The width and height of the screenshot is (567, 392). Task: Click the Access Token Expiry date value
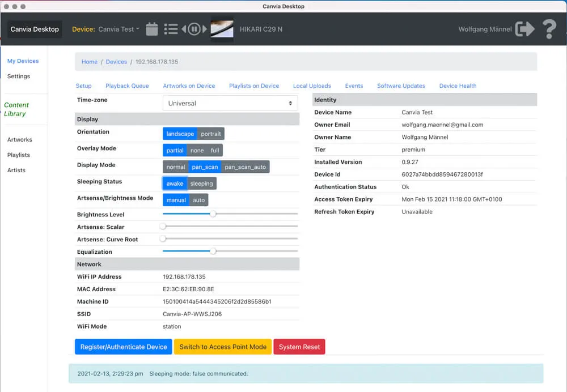tap(452, 199)
